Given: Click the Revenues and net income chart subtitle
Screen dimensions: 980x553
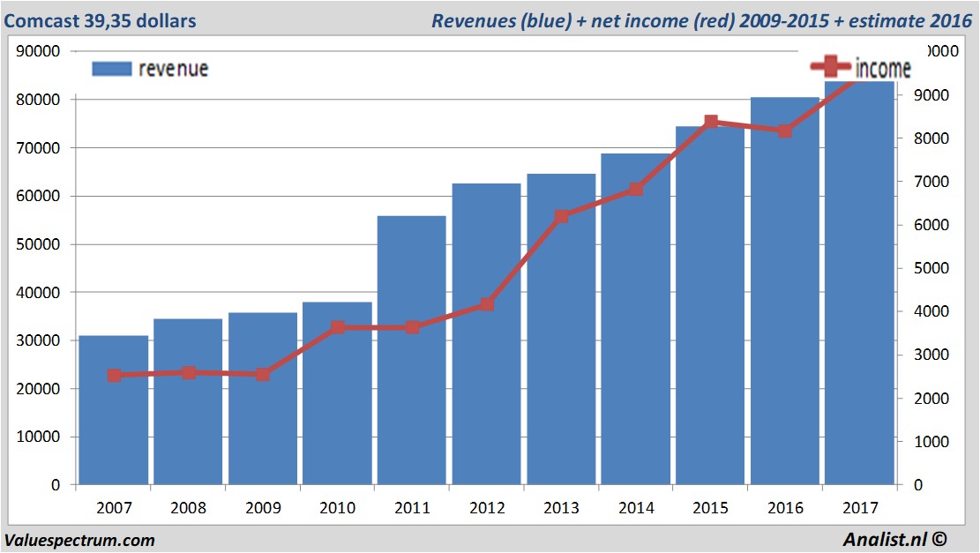Looking at the screenshot, I should (701, 20).
